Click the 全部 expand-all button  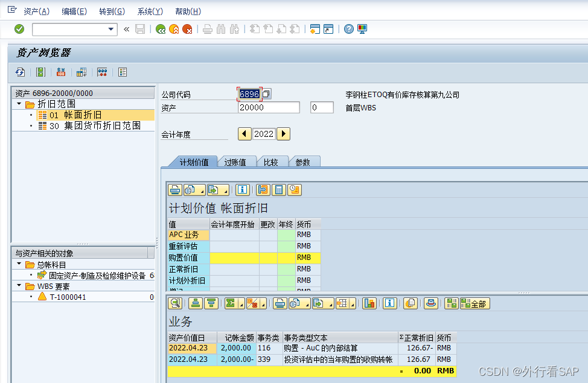click(474, 303)
